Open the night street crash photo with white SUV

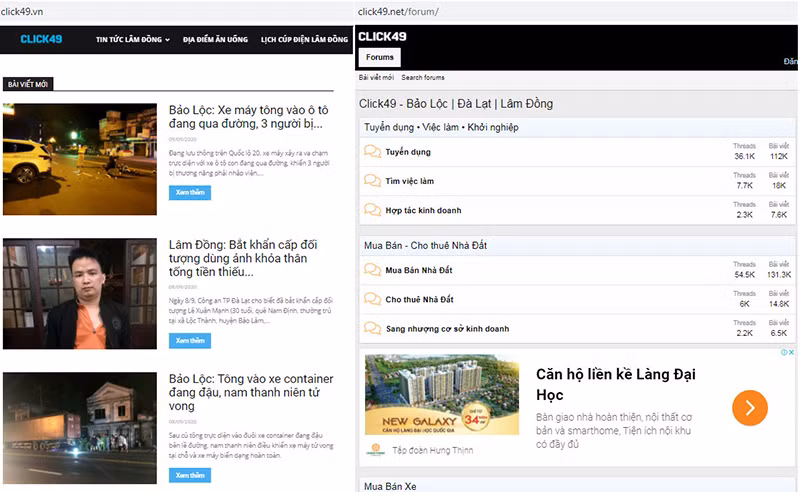pos(80,159)
